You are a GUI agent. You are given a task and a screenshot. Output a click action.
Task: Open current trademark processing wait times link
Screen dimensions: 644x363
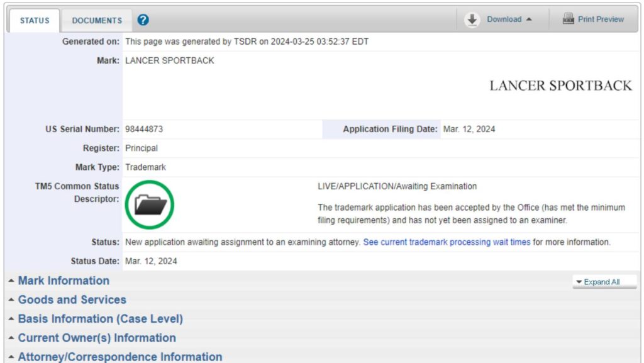click(x=447, y=242)
